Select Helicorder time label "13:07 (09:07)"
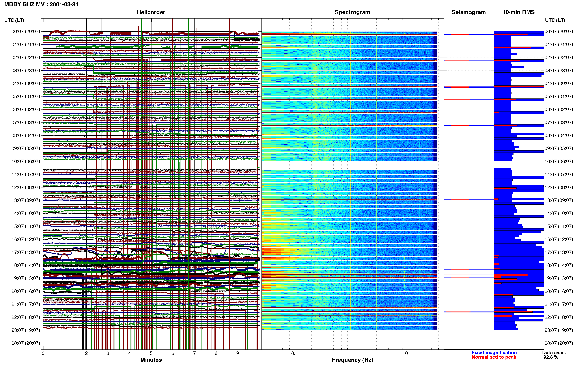Screen dimensions: 588x368 coord(26,200)
